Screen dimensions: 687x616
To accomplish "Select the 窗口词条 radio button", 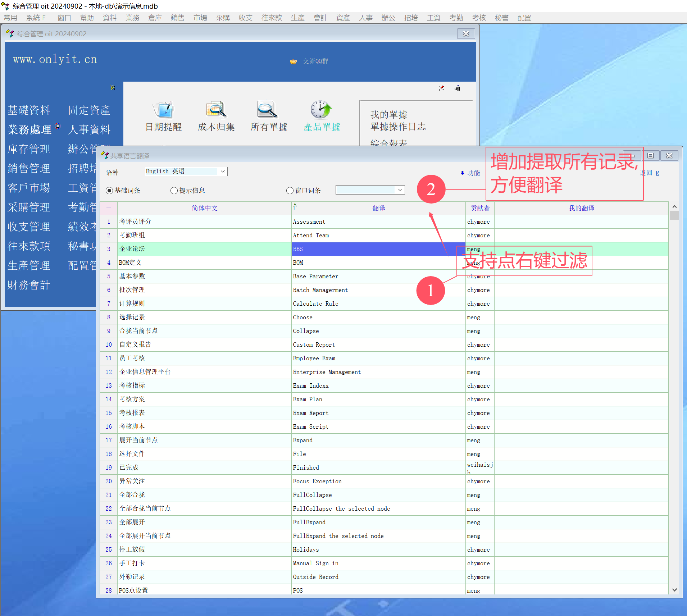I will tap(290, 191).
